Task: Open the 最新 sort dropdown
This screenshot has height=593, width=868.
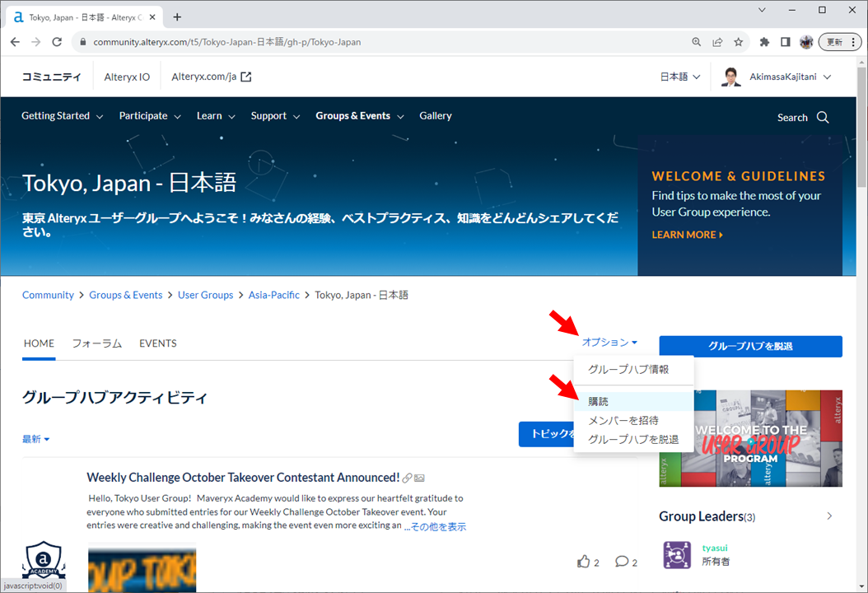Action: 35,439
